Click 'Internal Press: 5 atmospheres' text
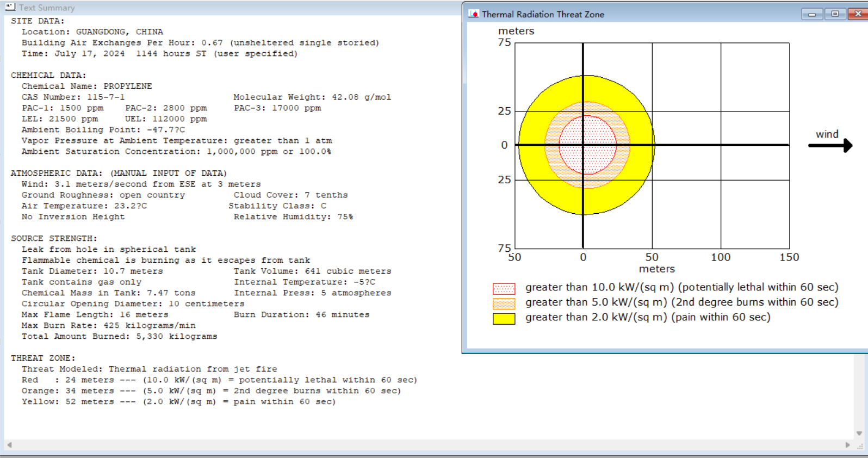868x458 pixels. point(312,293)
